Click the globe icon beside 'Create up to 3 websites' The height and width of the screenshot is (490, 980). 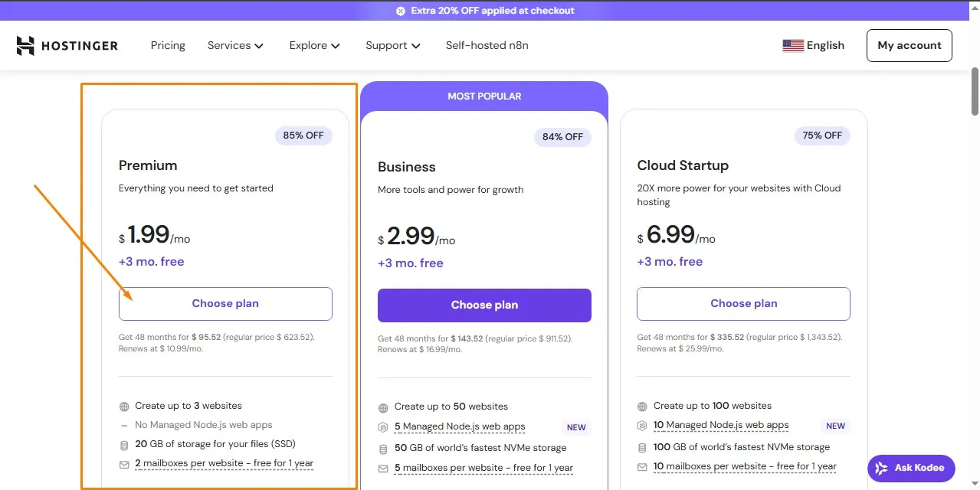coord(123,406)
